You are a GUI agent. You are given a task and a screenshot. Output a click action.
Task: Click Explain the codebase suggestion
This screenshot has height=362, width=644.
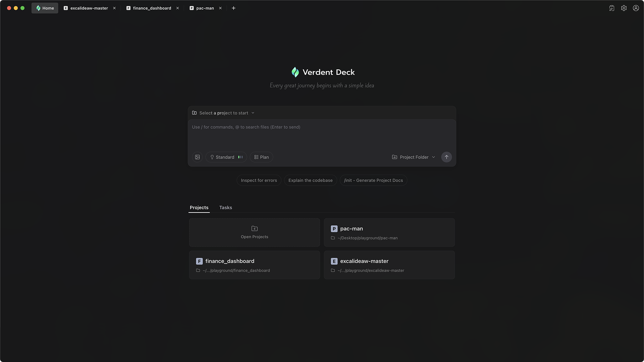(x=310, y=180)
